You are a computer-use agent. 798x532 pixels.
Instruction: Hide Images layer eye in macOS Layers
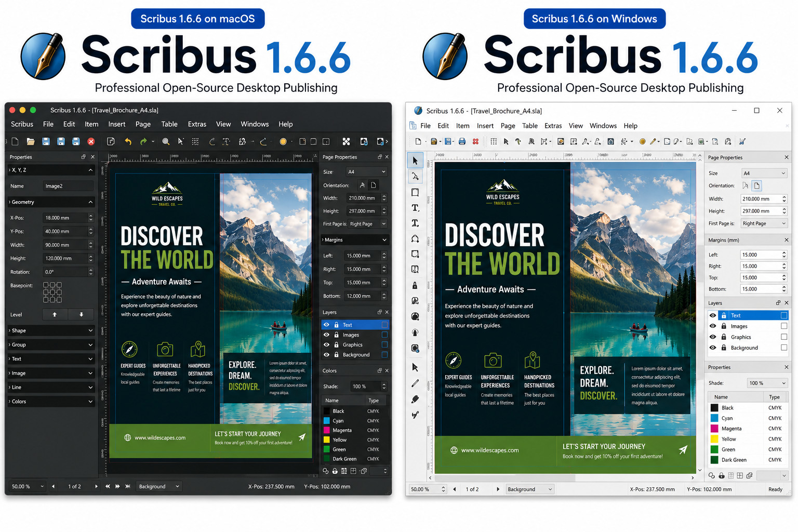point(326,335)
